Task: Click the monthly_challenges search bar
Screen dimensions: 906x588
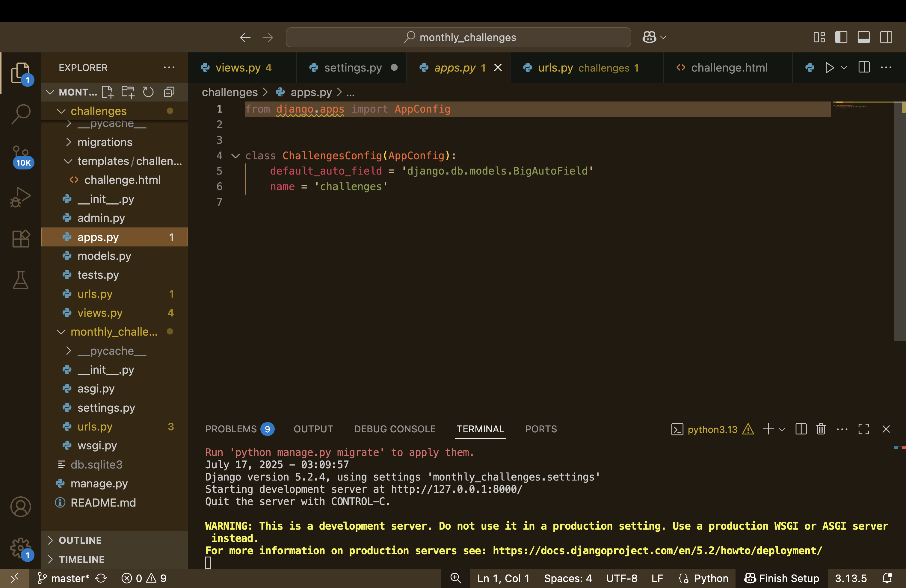Action: click(458, 37)
